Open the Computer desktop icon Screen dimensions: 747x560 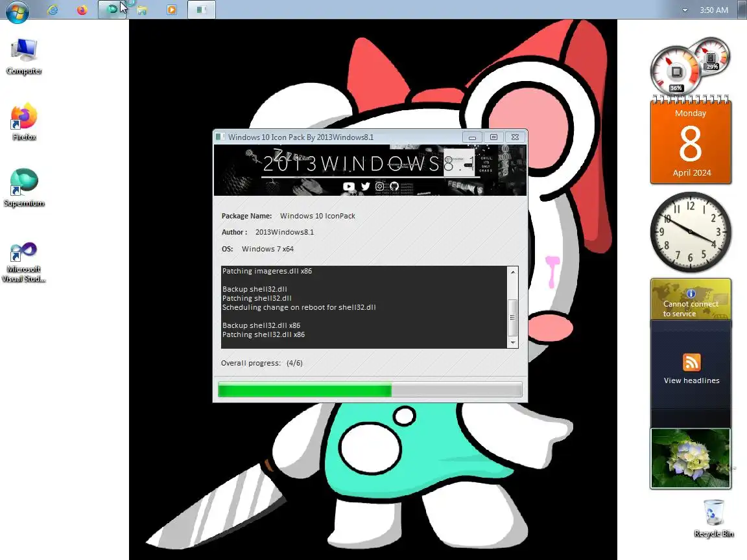24,56
